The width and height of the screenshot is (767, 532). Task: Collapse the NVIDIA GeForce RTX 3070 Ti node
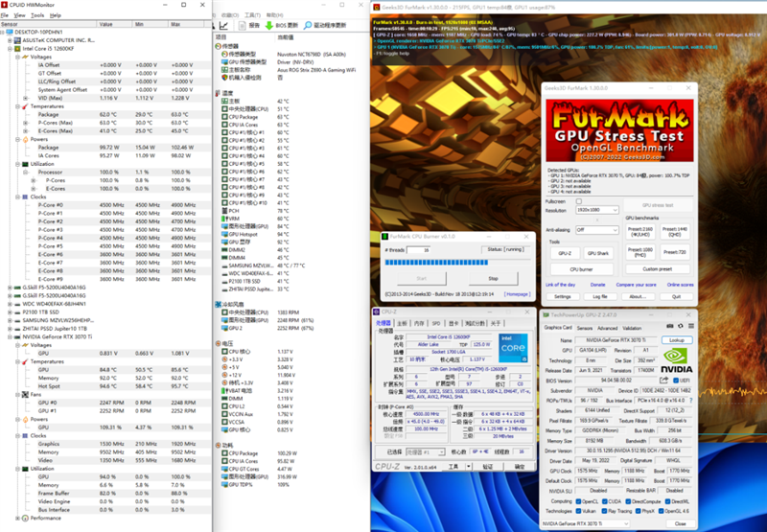pyautogui.click(x=10, y=336)
